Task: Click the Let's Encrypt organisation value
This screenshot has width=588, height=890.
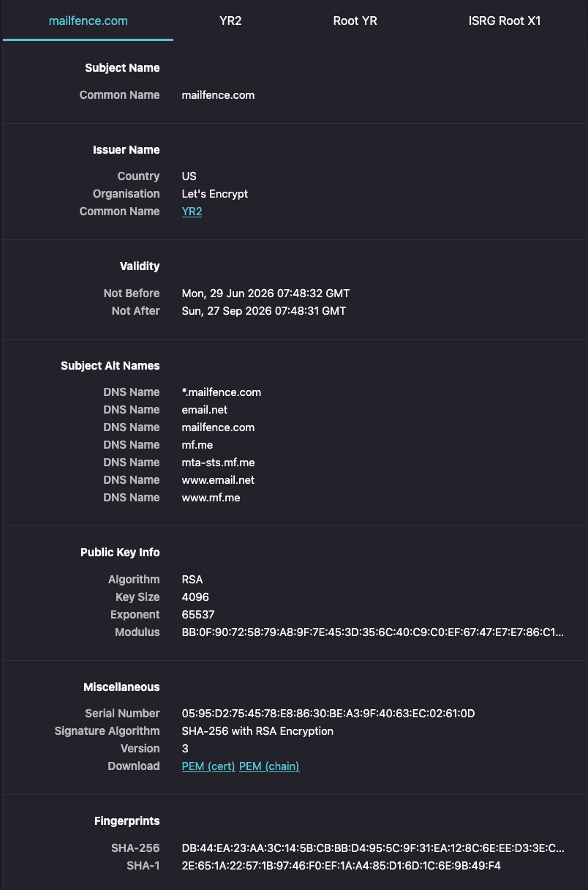Action: coord(215,194)
